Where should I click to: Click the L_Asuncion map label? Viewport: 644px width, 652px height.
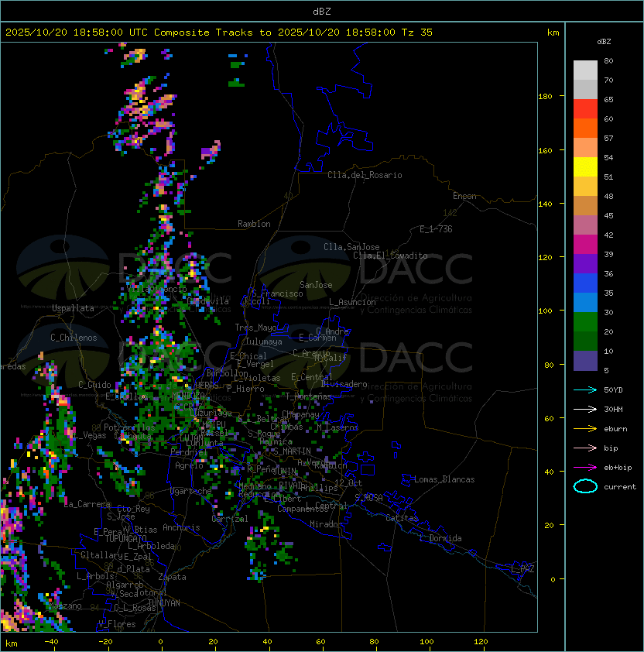(x=352, y=302)
